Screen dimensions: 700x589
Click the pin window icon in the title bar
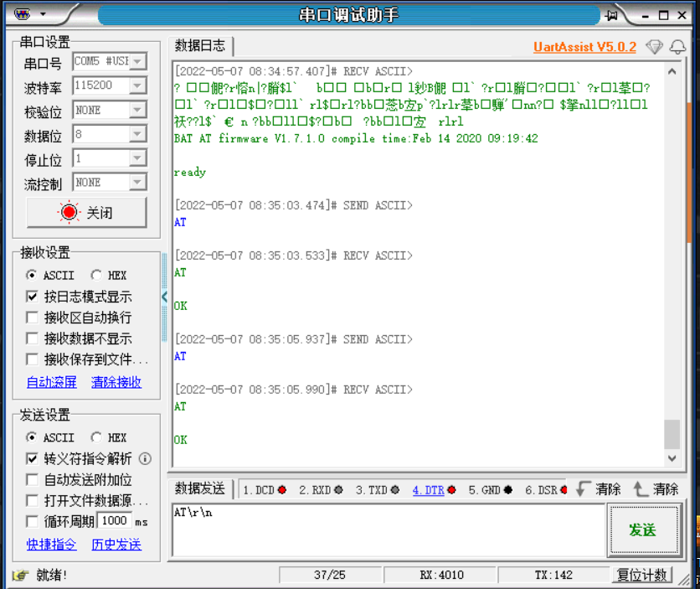(611, 16)
